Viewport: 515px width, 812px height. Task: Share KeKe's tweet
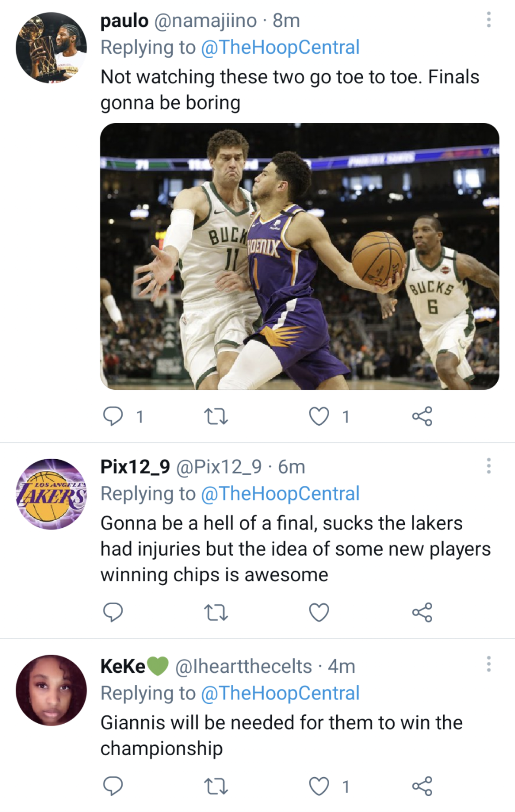(422, 786)
